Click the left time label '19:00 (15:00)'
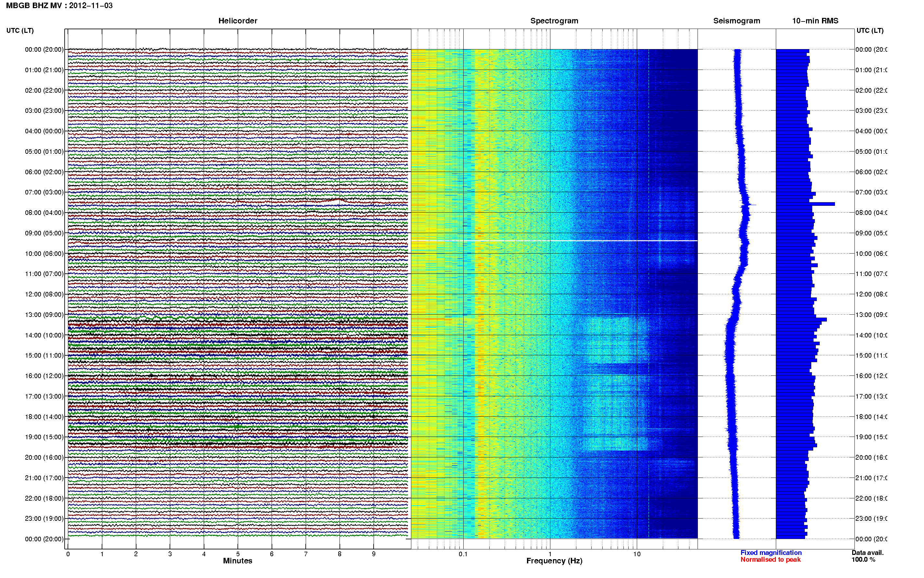Viewport: 924px width, 578px height. coord(44,437)
